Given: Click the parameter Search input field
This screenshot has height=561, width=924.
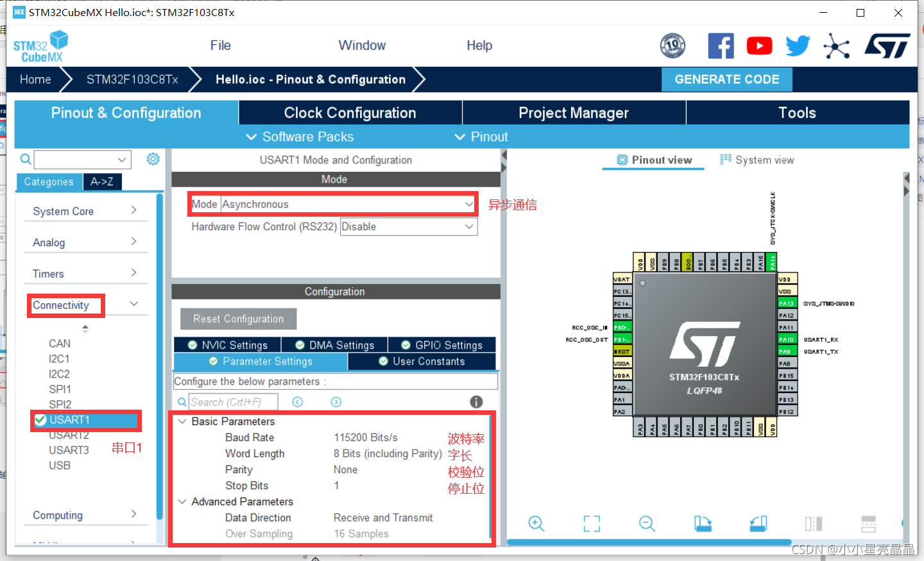Looking at the screenshot, I should tap(234, 402).
